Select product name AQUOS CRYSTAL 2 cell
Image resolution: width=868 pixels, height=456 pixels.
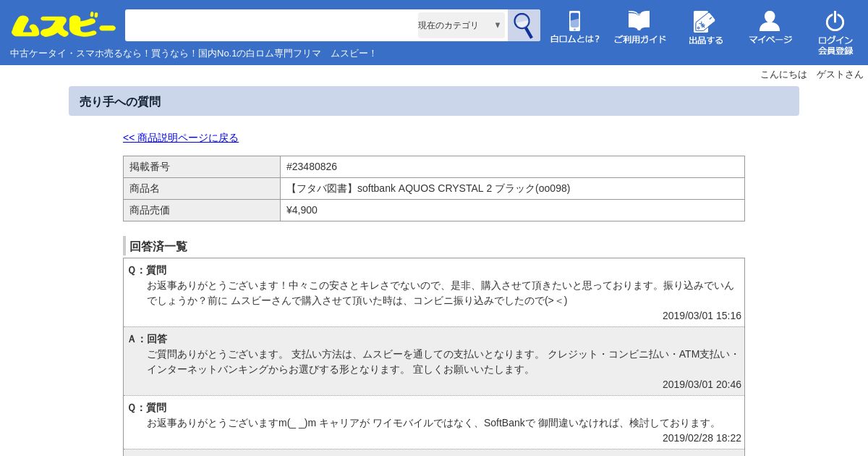coord(512,188)
